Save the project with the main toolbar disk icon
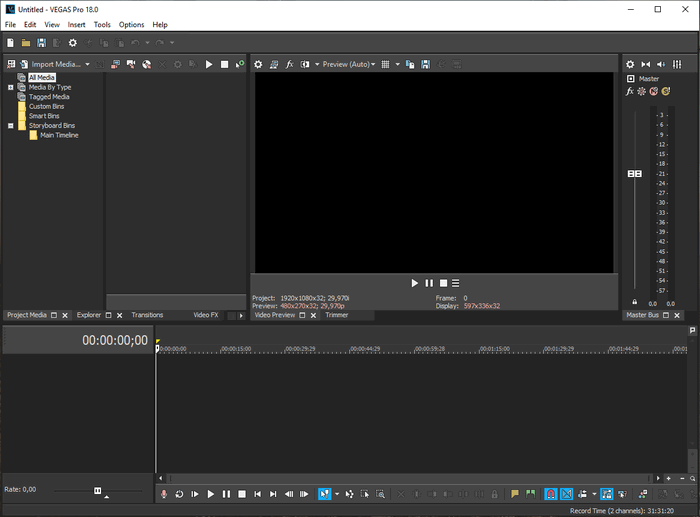Screen dimensions: 700x517 pos(42,43)
